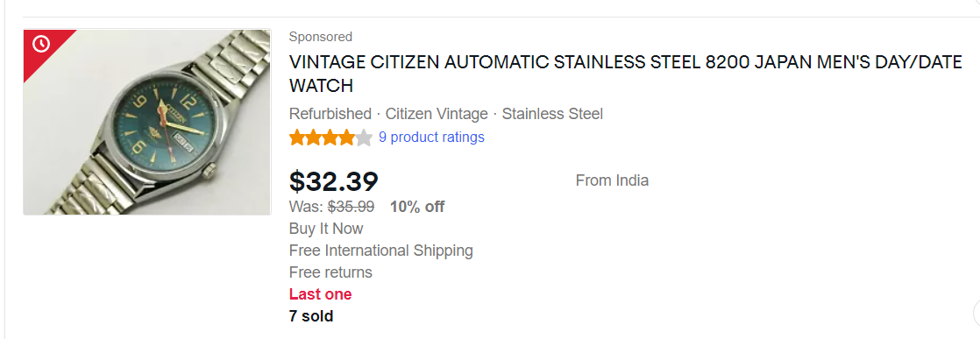
Task: Open the Vintage Citizen Automatic listing title
Action: 625,74
